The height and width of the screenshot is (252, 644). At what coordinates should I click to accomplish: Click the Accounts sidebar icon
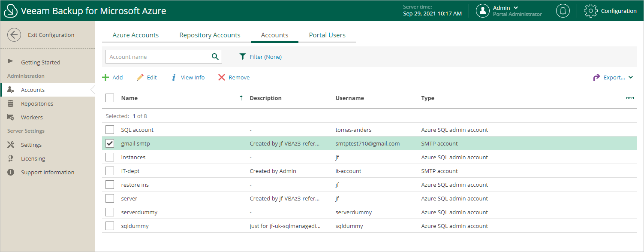click(11, 90)
